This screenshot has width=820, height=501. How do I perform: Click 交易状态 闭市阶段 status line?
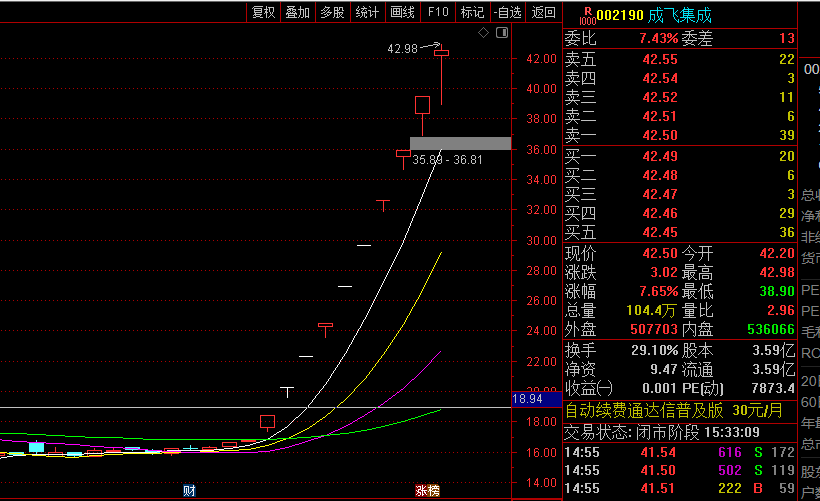(662, 432)
